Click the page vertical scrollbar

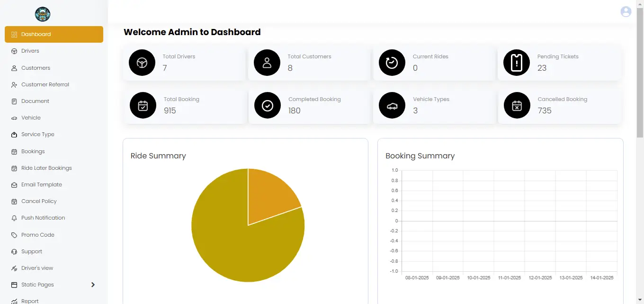tap(640, 71)
